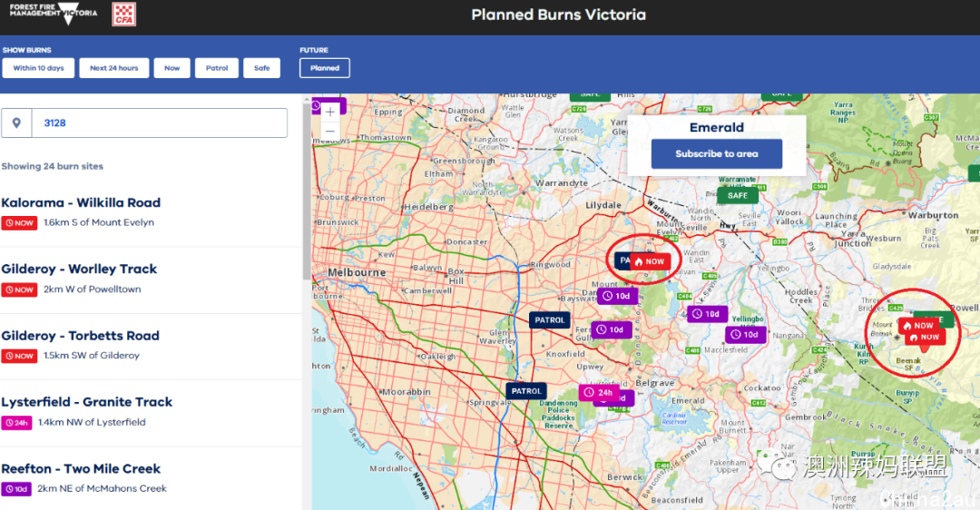This screenshot has height=510, width=980.
Task: Click PATROL marker near Glen Waverley
Action: [x=549, y=320]
